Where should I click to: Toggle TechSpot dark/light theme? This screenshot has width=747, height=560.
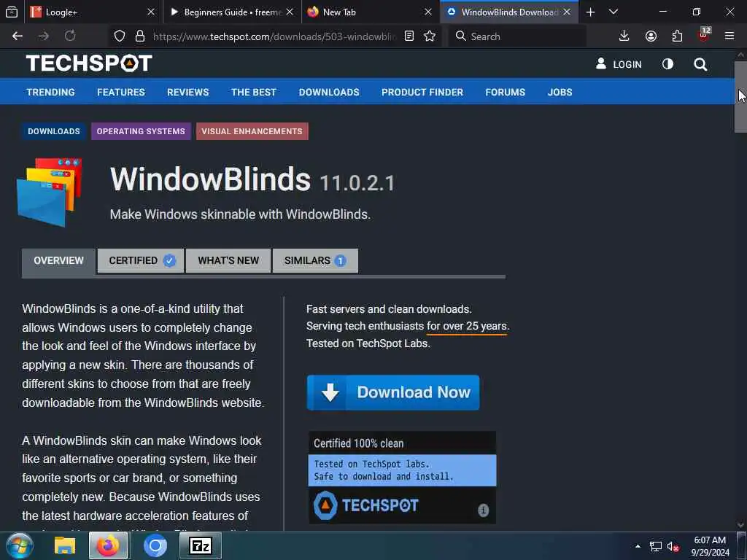[x=668, y=64]
